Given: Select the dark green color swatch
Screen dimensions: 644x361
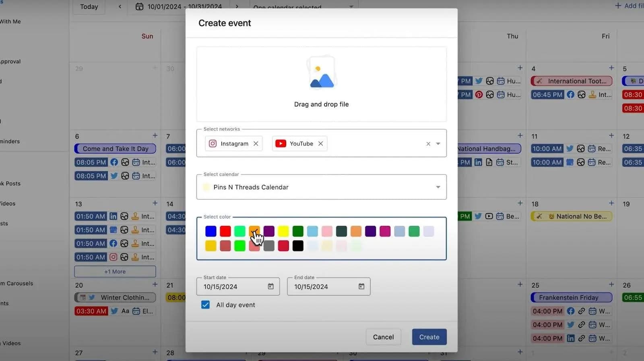Looking at the screenshot, I should click(x=298, y=231).
